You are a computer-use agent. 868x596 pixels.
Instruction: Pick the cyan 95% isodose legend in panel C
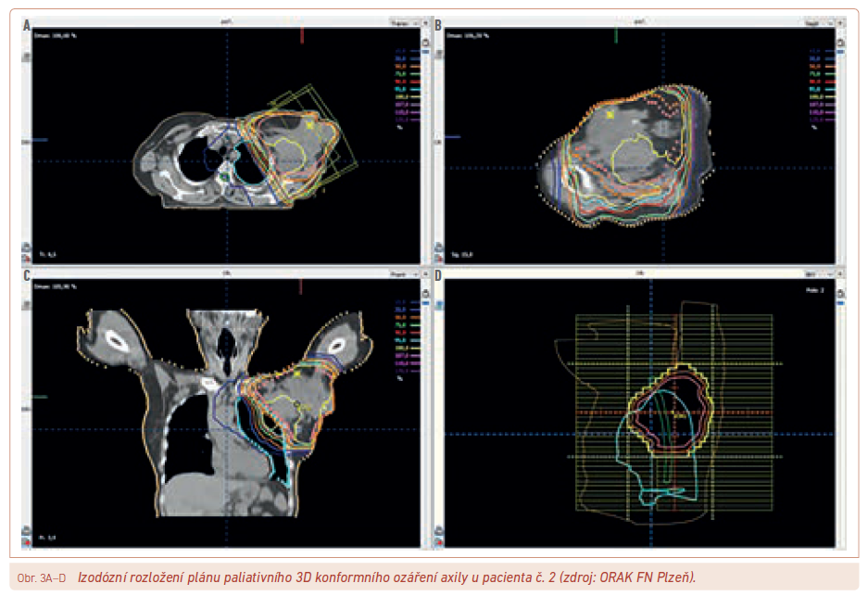point(400,339)
